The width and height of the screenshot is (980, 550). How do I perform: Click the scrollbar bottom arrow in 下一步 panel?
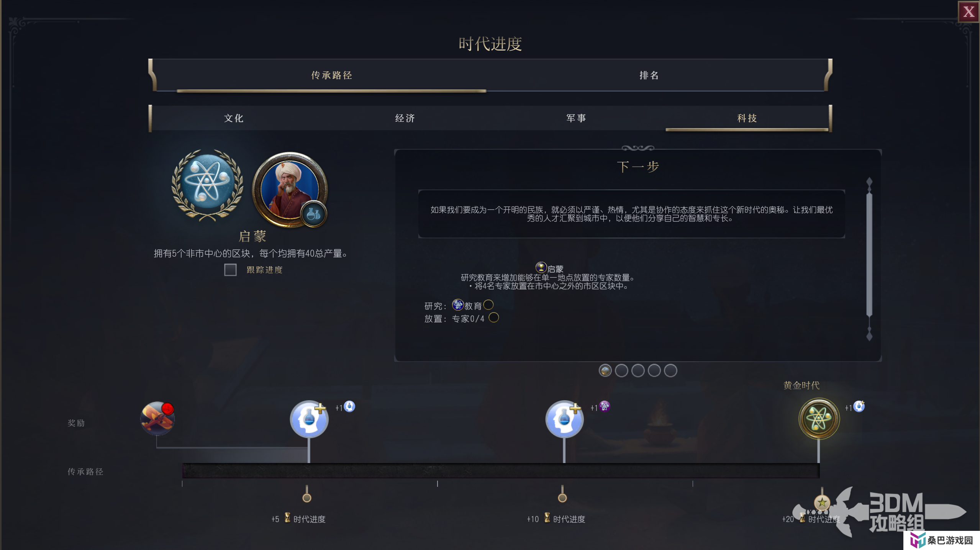(x=869, y=335)
